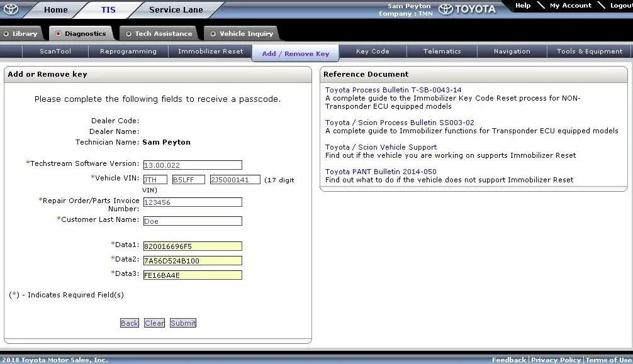This screenshot has height=364, width=633.
Task: Click the Data1 input field
Action: pyautogui.click(x=193, y=246)
